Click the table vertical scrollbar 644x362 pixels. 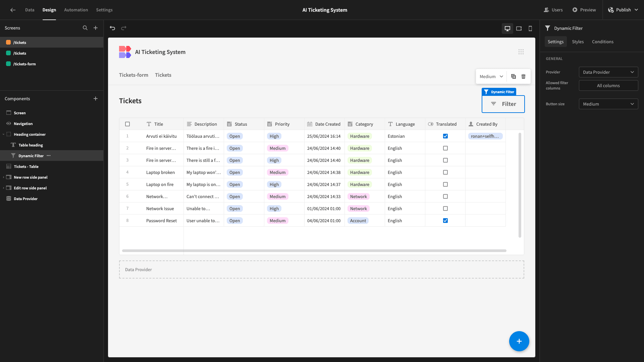520,185
